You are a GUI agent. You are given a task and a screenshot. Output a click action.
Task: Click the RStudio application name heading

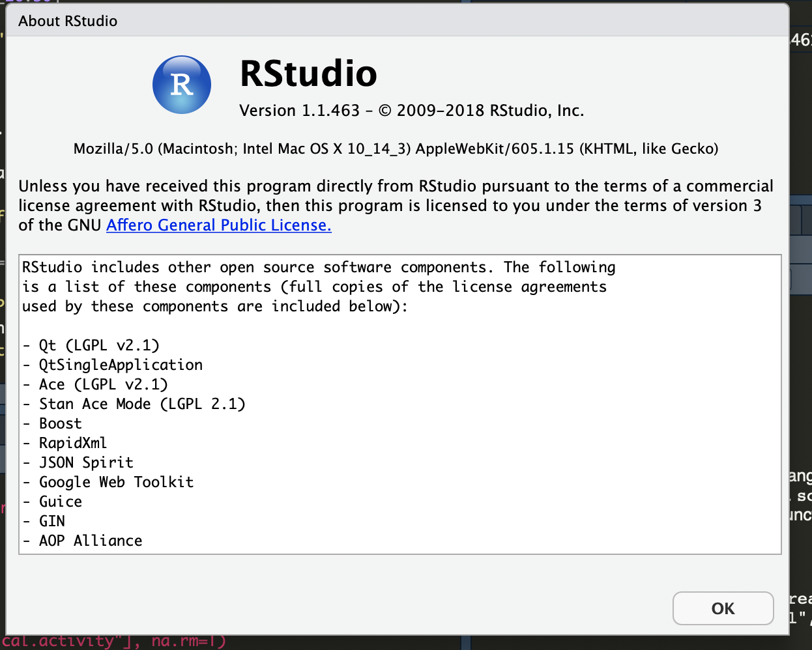coord(309,74)
